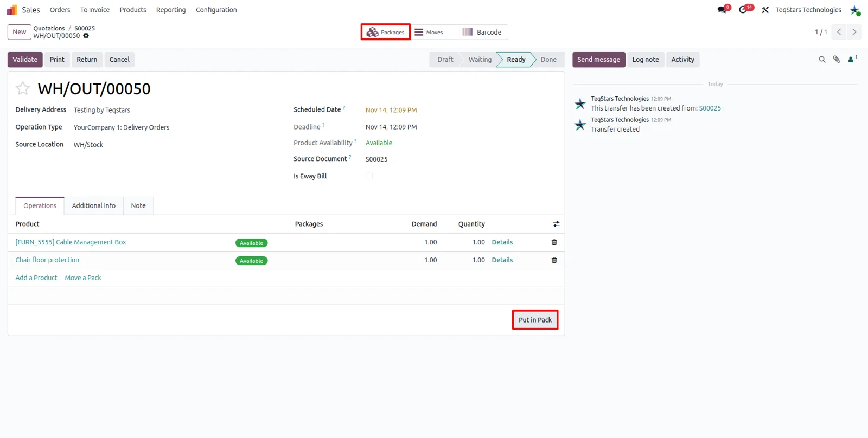Open the user avatar star icon
This screenshot has width=868, height=438.
tap(855, 10)
